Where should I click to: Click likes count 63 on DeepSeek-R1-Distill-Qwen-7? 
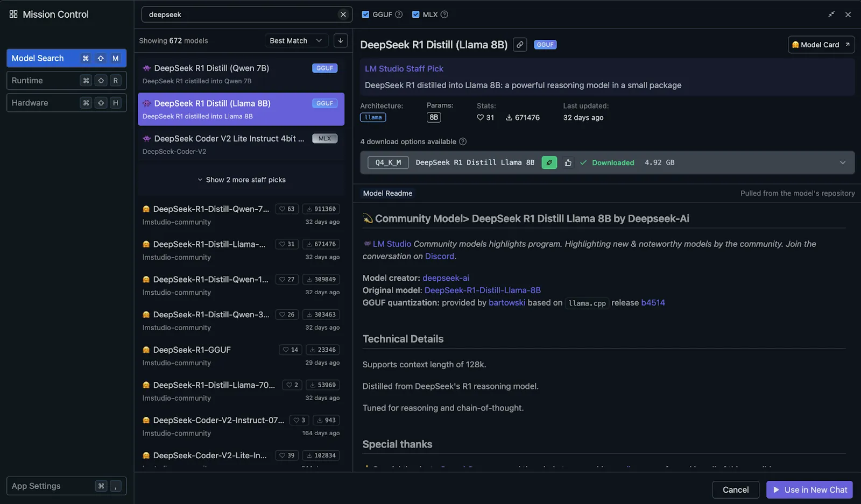(287, 209)
